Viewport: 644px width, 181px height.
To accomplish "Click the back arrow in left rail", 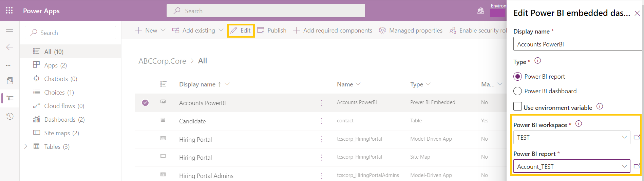I will (10, 47).
